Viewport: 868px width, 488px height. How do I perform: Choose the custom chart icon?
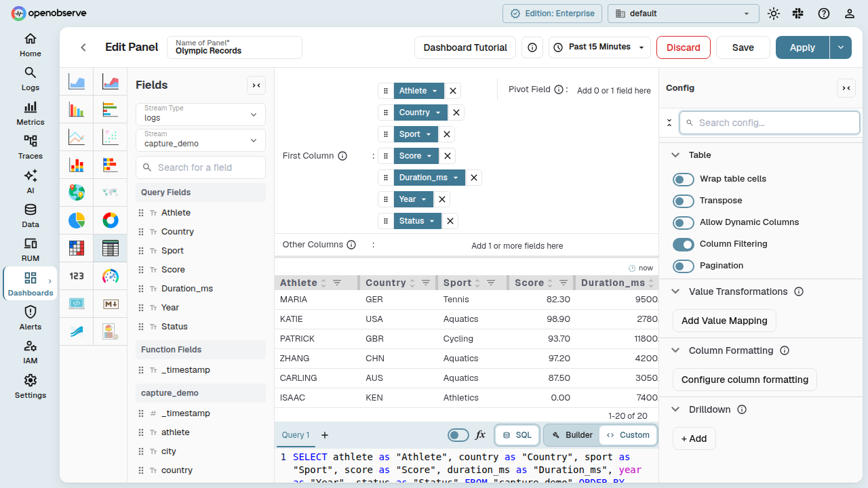[111, 331]
